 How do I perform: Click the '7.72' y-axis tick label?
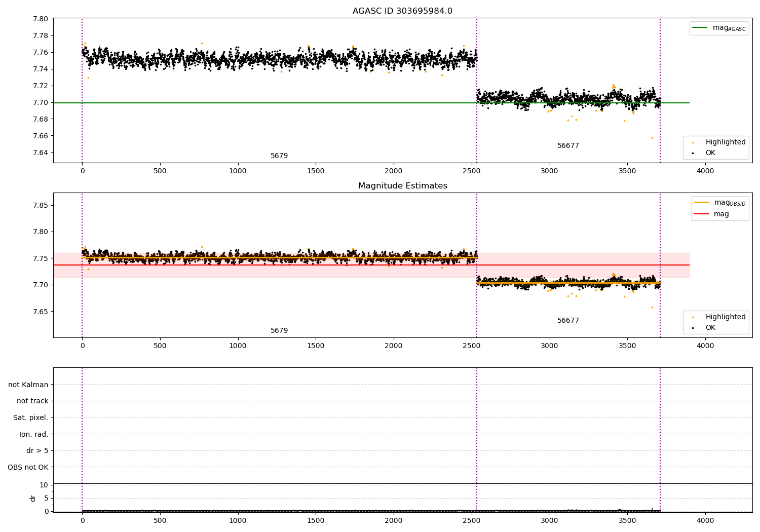pos(41,86)
